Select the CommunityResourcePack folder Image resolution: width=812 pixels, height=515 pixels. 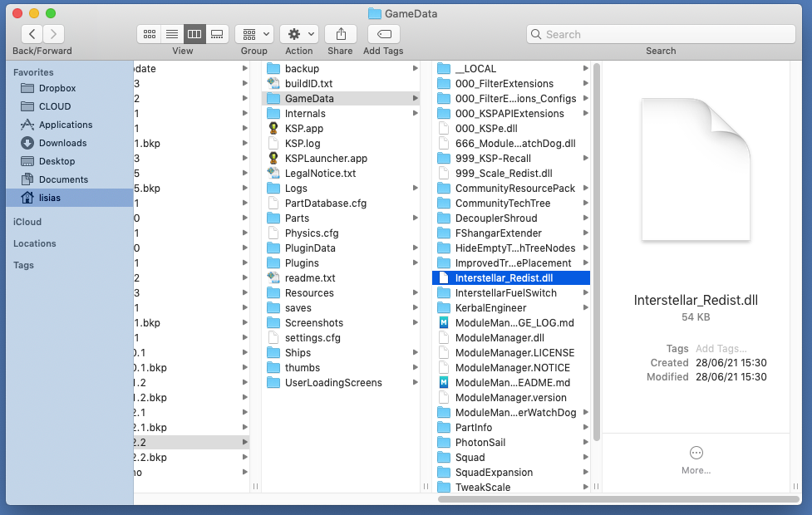pos(510,189)
